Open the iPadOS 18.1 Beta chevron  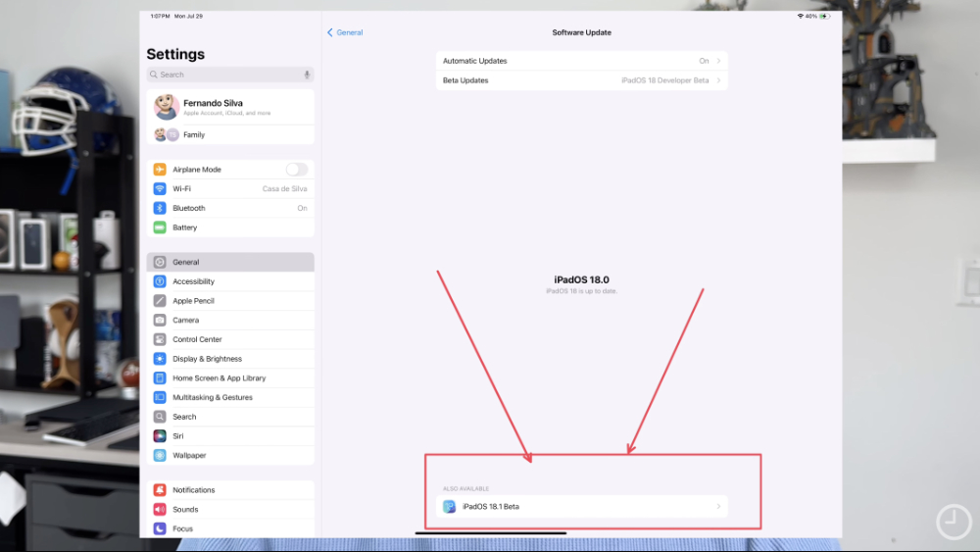pos(718,506)
